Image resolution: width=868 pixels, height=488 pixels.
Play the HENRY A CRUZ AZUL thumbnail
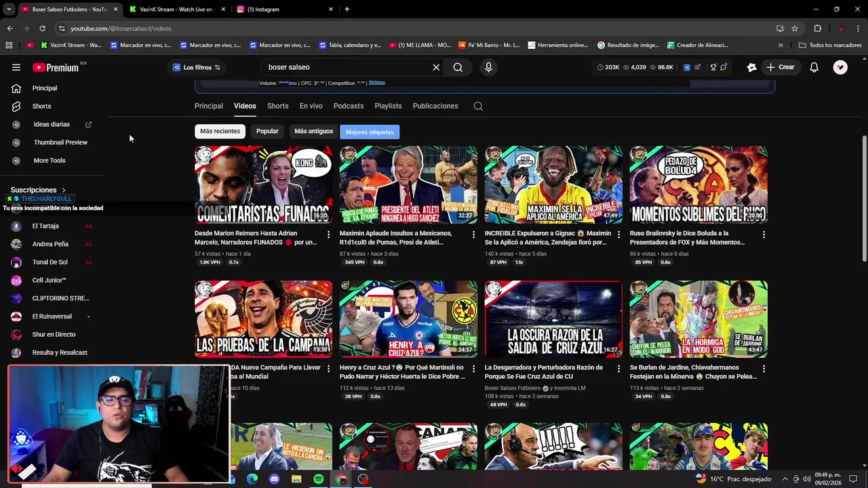point(408,319)
